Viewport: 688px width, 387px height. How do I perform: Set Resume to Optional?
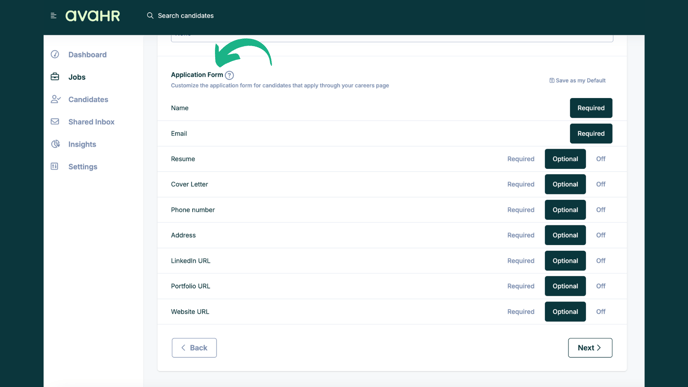(565, 159)
